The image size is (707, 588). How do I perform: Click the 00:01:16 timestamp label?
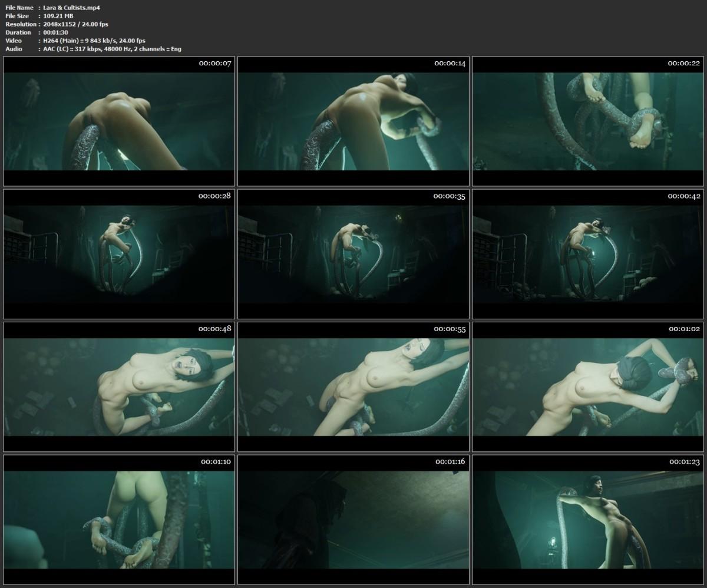pyautogui.click(x=450, y=461)
